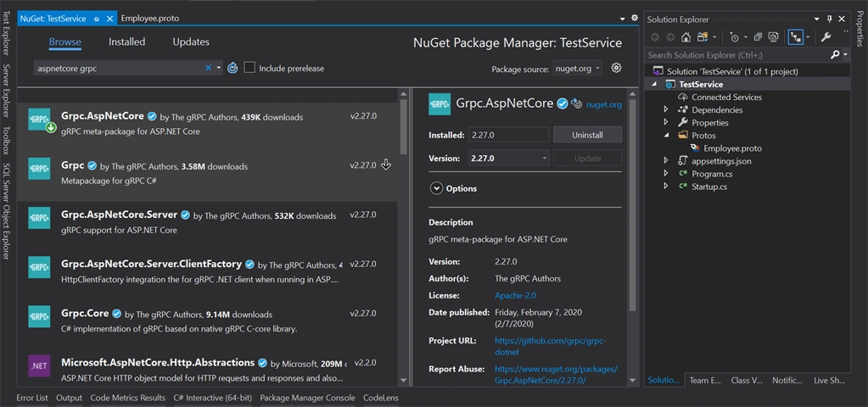Open the Report Abuse nuget.org link
The image size is (868, 407).
556,375
